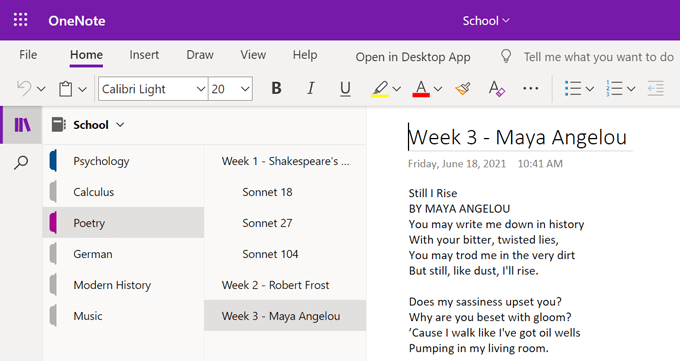Toggle the notebook navigation pane icon
Image resolution: width=680 pixels, height=361 pixels.
(x=22, y=125)
